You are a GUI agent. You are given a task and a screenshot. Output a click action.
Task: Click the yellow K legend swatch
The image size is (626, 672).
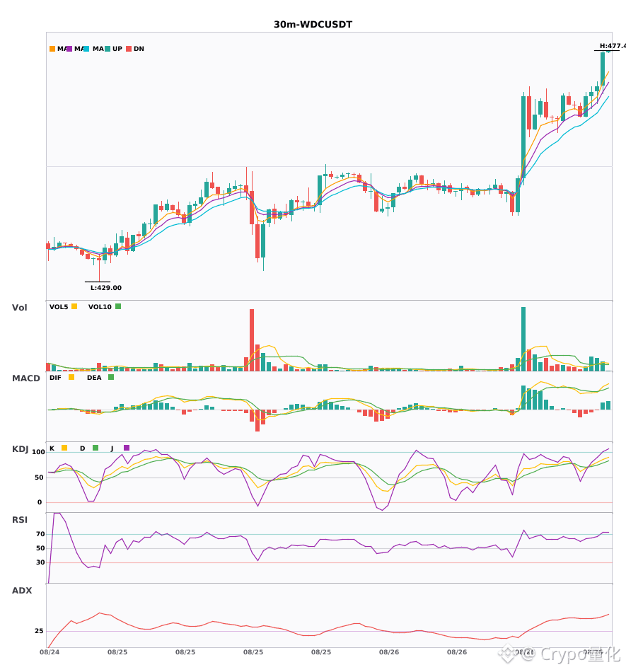point(64,448)
